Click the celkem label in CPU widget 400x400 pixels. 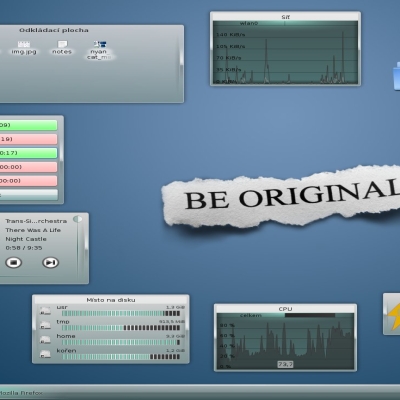click(x=250, y=315)
